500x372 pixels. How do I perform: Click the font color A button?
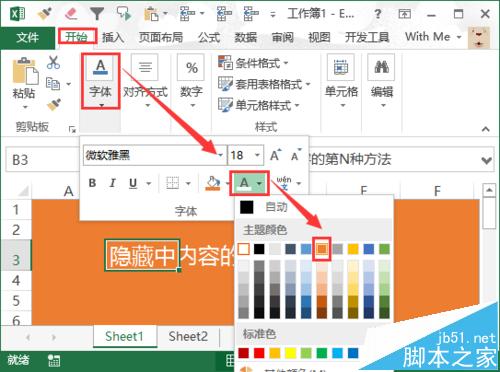[244, 183]
